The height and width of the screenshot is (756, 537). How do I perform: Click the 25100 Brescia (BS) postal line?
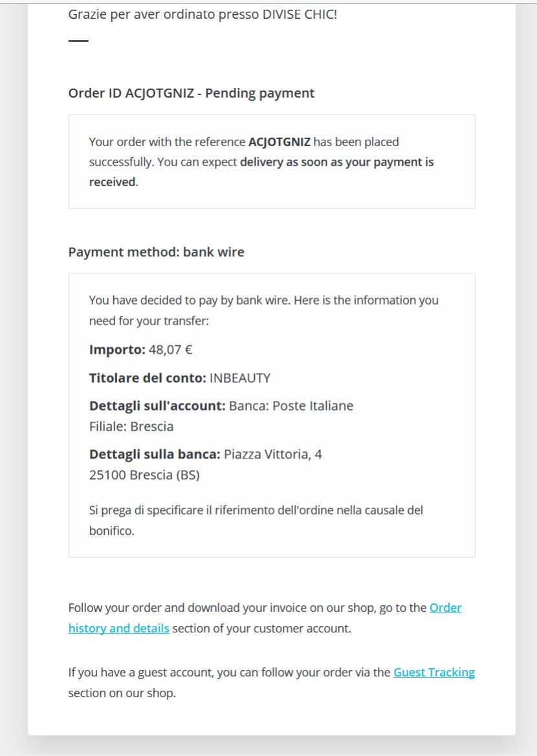(x=144, y=475)
